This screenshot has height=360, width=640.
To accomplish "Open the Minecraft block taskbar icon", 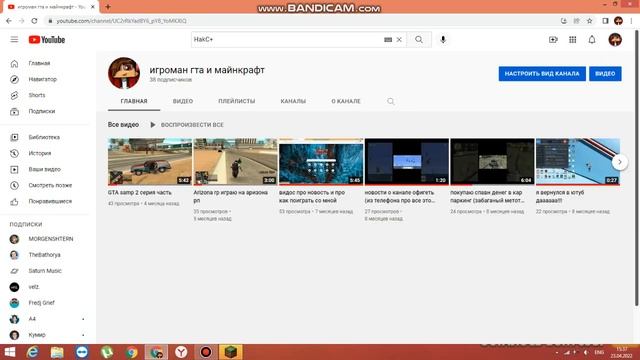I will coord(231,352).
